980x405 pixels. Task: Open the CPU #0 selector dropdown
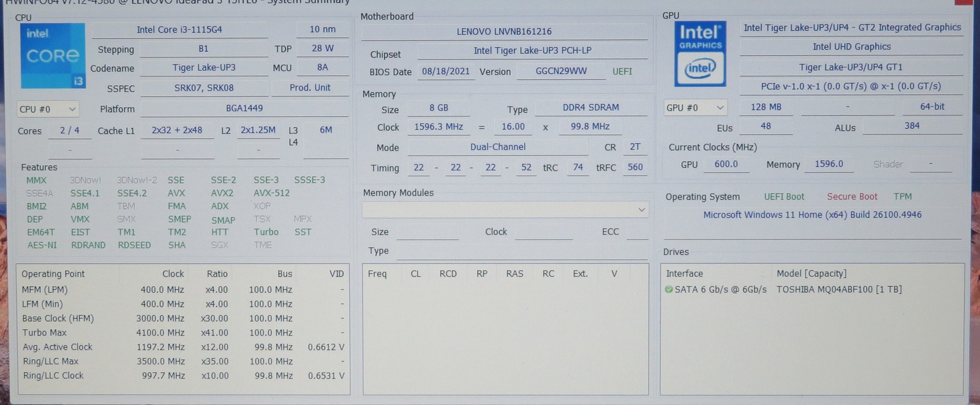(48, 109)
